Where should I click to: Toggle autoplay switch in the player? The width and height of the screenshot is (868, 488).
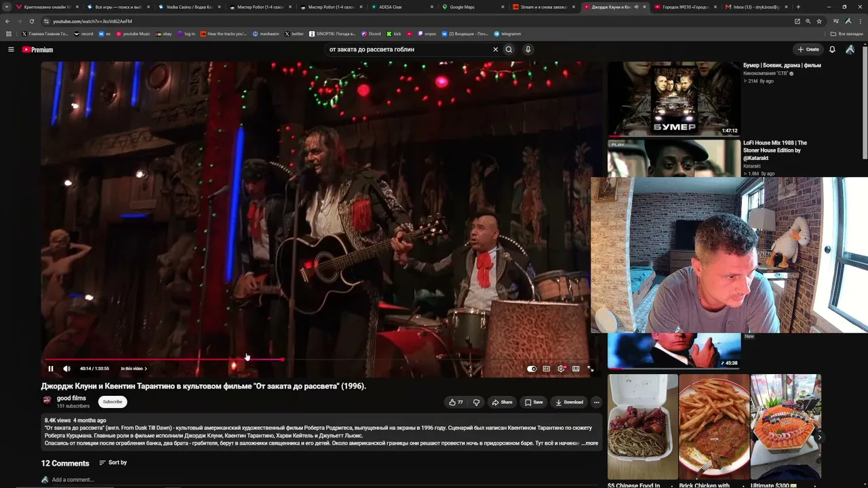pos(532,369)
